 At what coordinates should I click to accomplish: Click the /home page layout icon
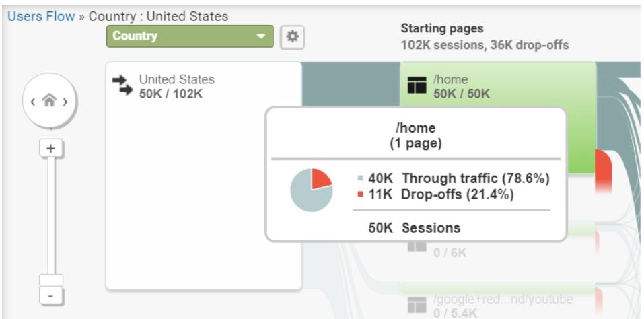(x=417, y=85)
